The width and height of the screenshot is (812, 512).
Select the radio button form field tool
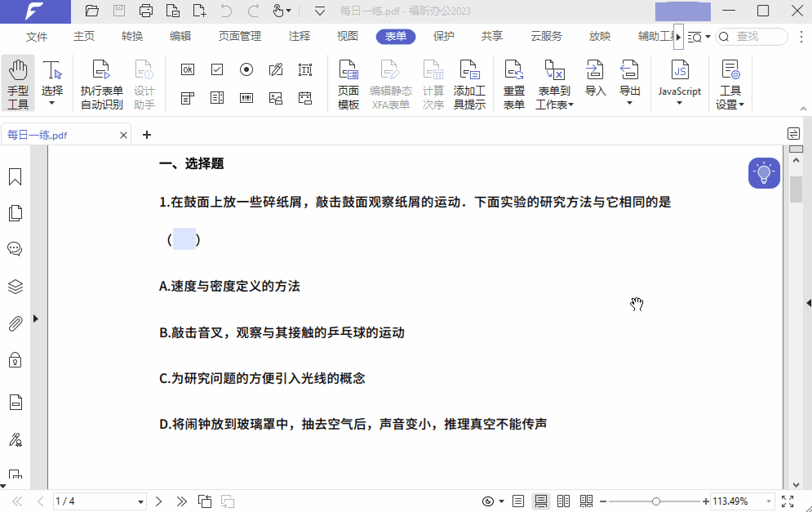[246, 69]
